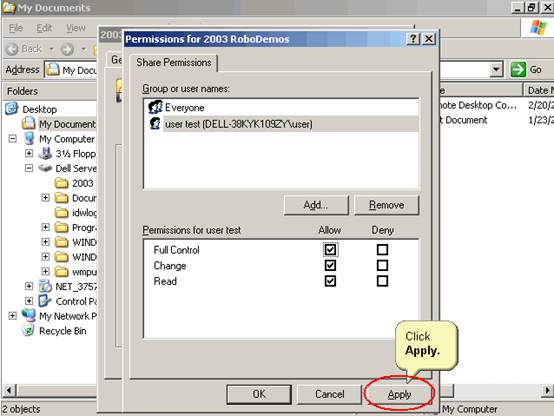This screenshot has width=554, height=416.
Task: Toggle Allow checkbox for Read
Action: pos(330,281)
